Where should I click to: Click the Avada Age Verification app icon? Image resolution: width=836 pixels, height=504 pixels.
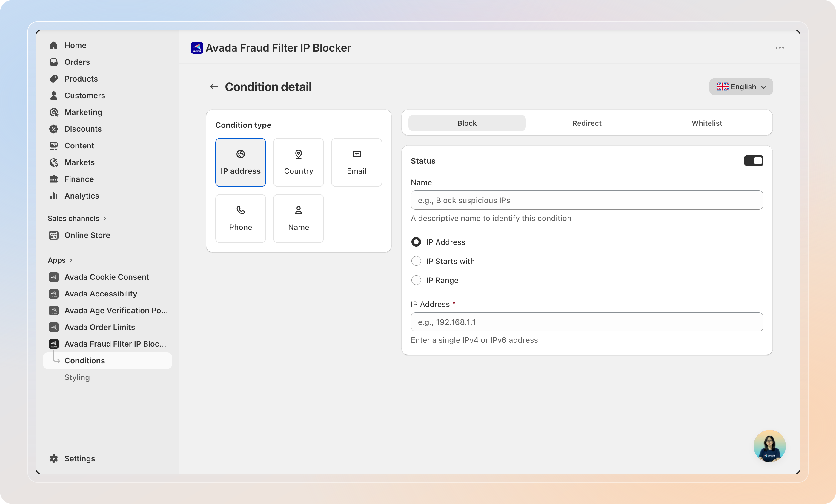54,311
